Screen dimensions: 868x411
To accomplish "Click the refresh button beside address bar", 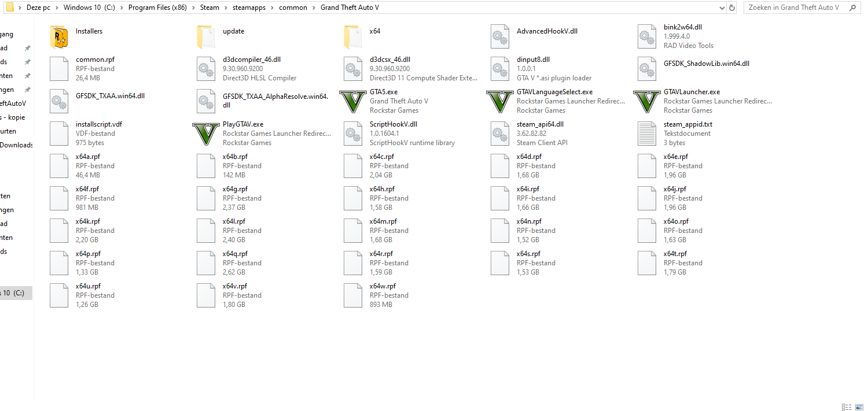I will point(733,8).
